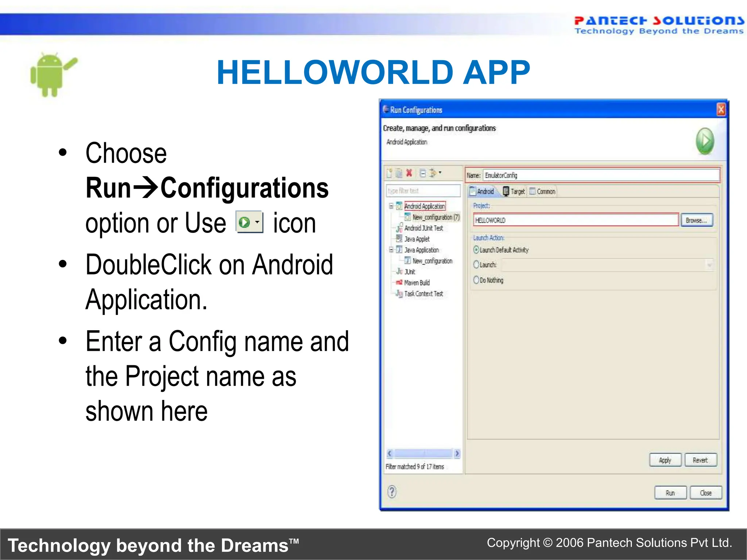Click the Pantech Solutions logo

(659, 25)
